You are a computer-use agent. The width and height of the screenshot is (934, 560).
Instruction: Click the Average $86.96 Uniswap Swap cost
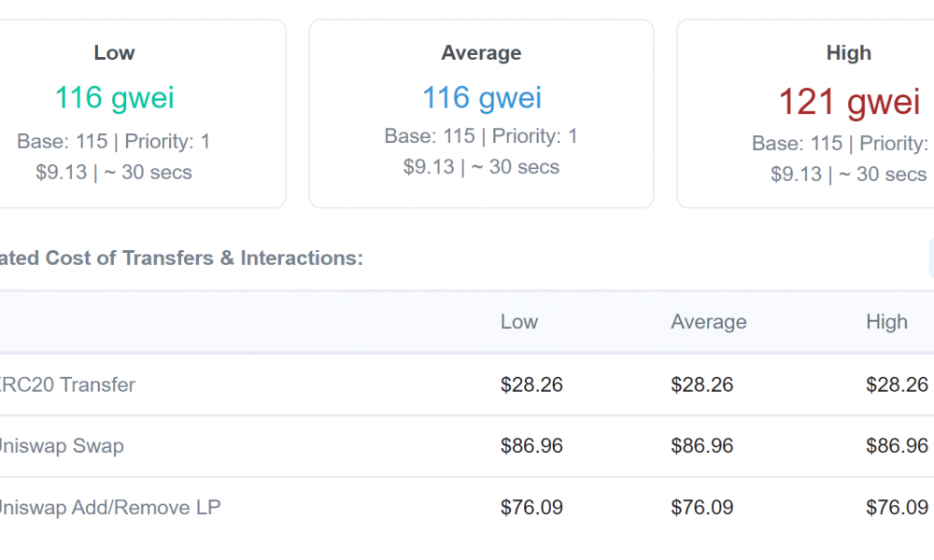coord(701,446)
